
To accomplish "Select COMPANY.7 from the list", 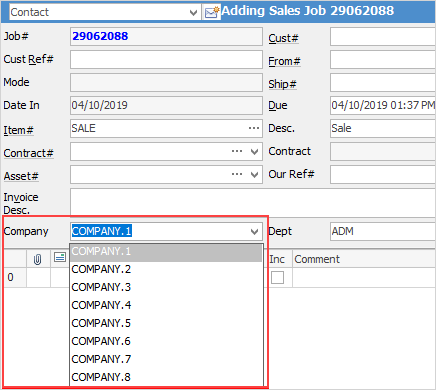I will 166,359.
